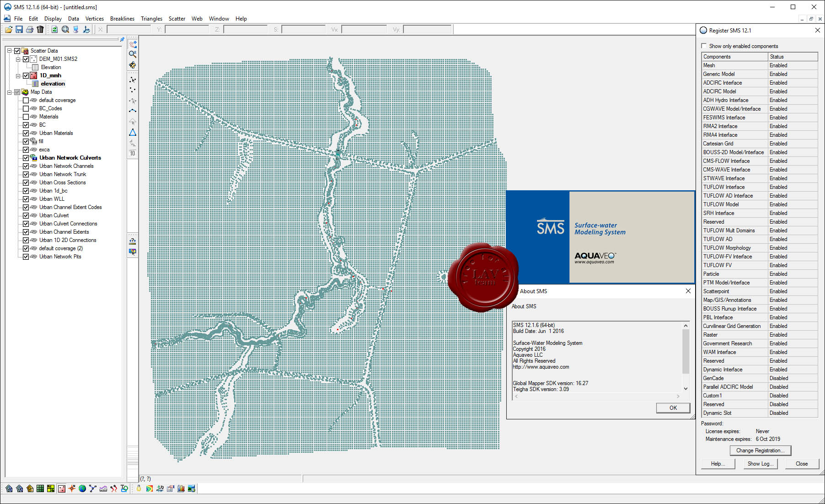825x504 pixels.
Task: Click the Delete trash can icon
Action: [40, 29]
